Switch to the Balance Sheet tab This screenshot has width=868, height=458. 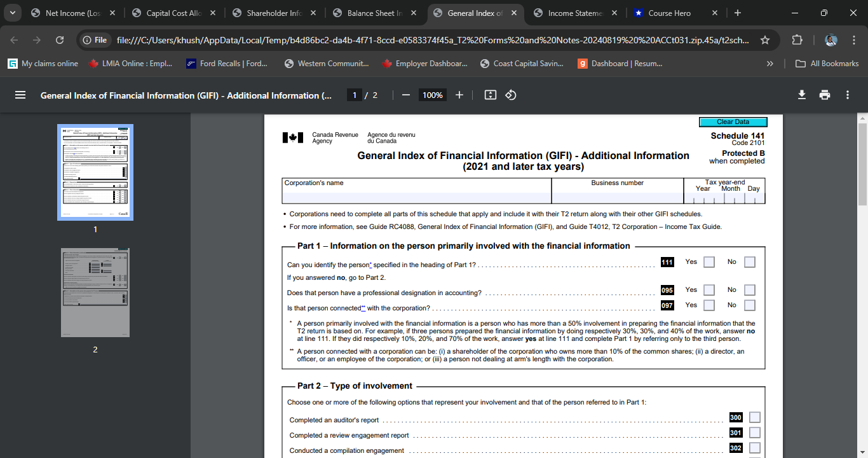point(375,12)
